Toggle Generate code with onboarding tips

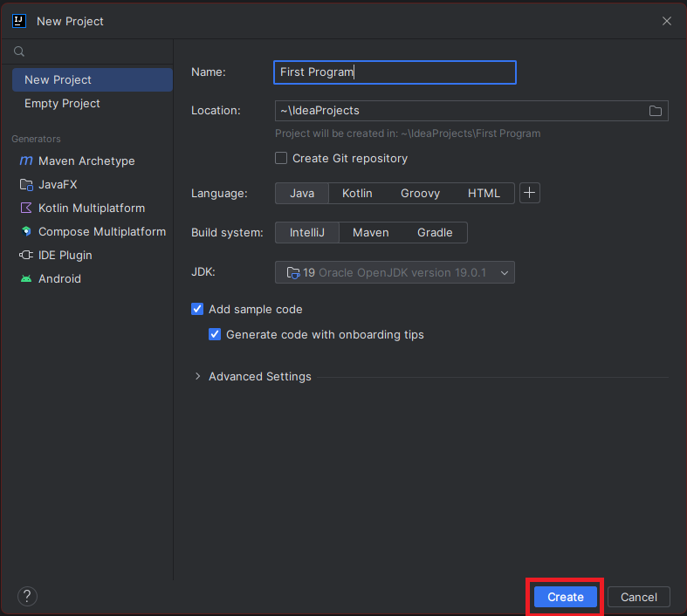coord(215,334)
